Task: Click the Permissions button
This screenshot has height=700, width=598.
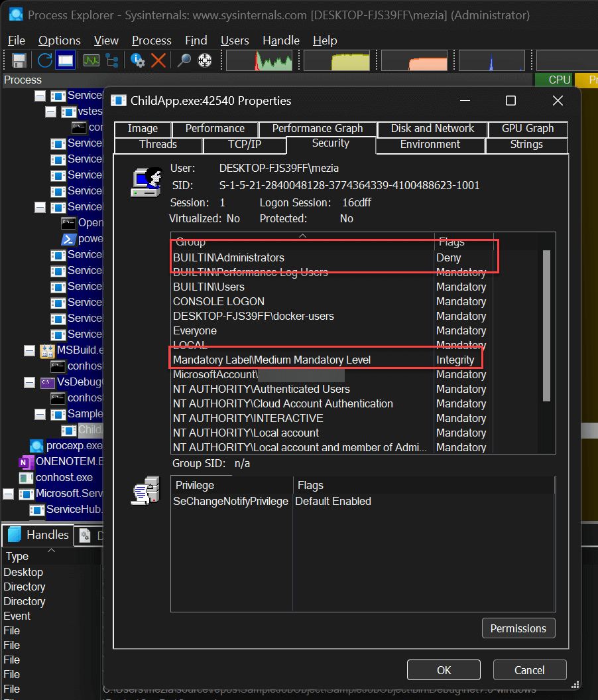Action: 518,628
